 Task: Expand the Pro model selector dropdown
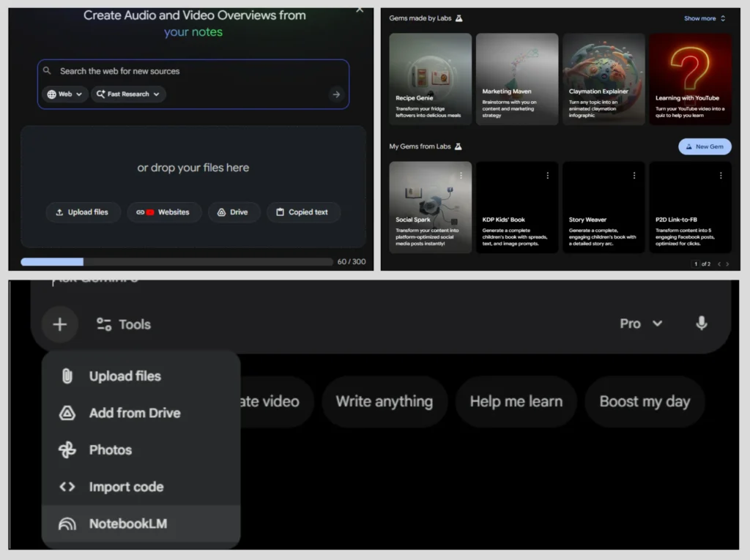coord(641,324)
